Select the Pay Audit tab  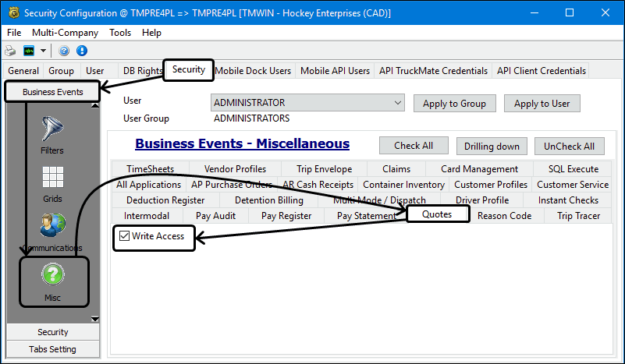pos(215,216)
